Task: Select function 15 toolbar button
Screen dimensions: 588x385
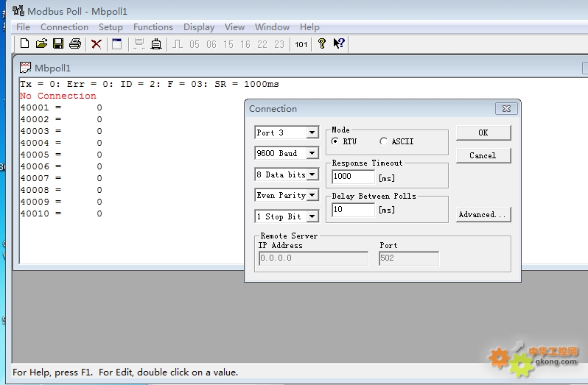Action: pos(228,45)
